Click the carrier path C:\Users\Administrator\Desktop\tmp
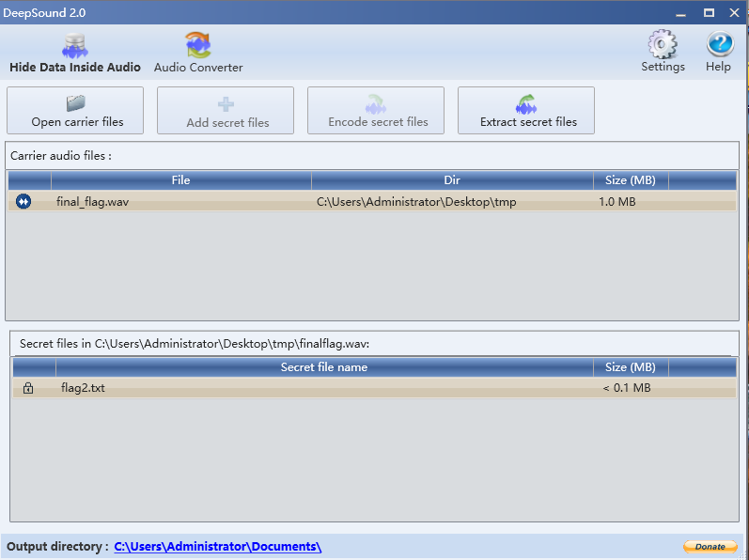The image size is (749, 560). coord(416,202)
